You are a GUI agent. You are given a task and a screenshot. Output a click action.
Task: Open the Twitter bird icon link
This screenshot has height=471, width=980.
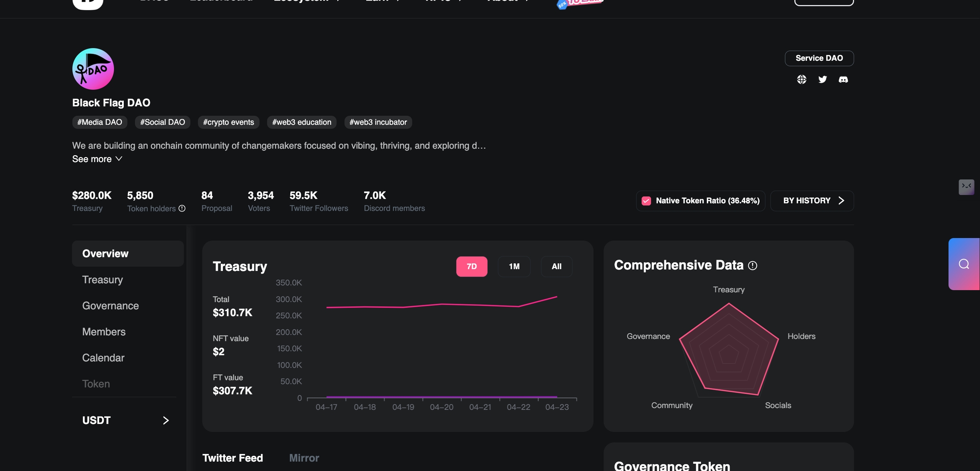[823, 80]
